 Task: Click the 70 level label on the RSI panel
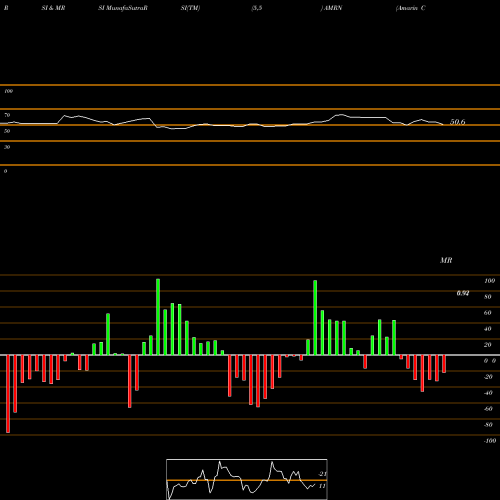[x=7, y=115]
